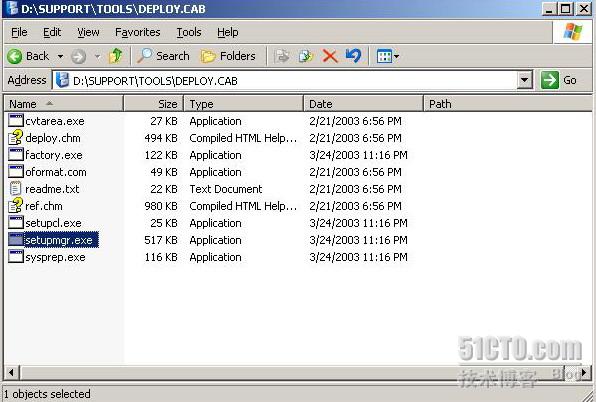596x402 pixels.
Task: Sort by the Type column header
Action: (243, 104)
